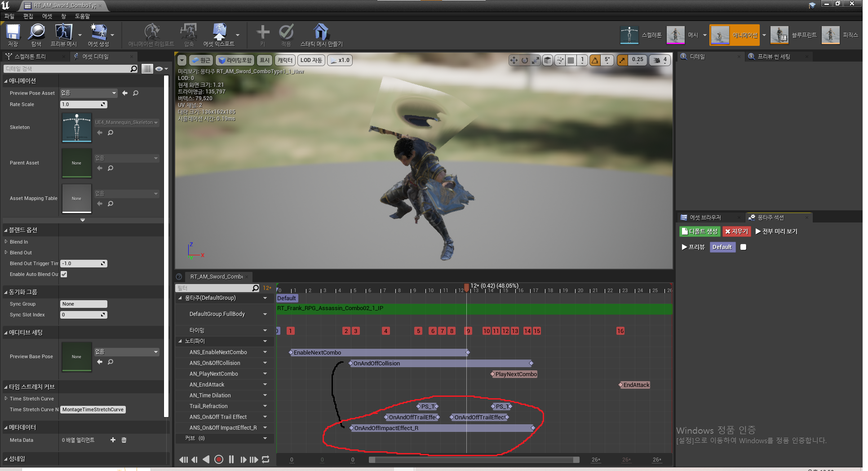Click the 디테일 검색 search field
Image resolution: width=868 pixels, height=471 pixels.
click(x=71, y=69)
